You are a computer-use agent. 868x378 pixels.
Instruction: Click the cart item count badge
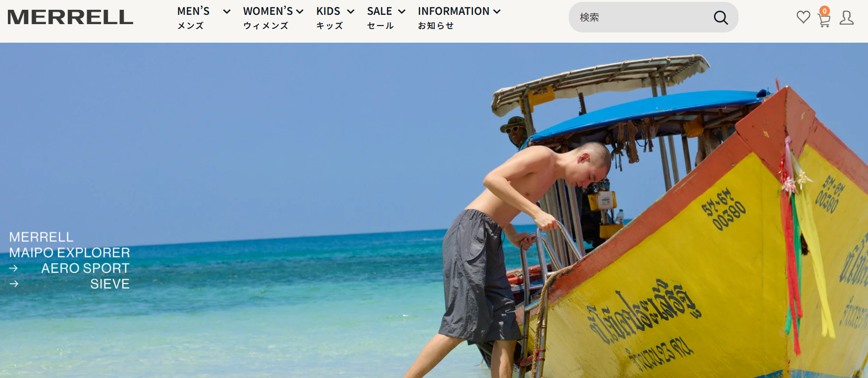pos(824,11)
